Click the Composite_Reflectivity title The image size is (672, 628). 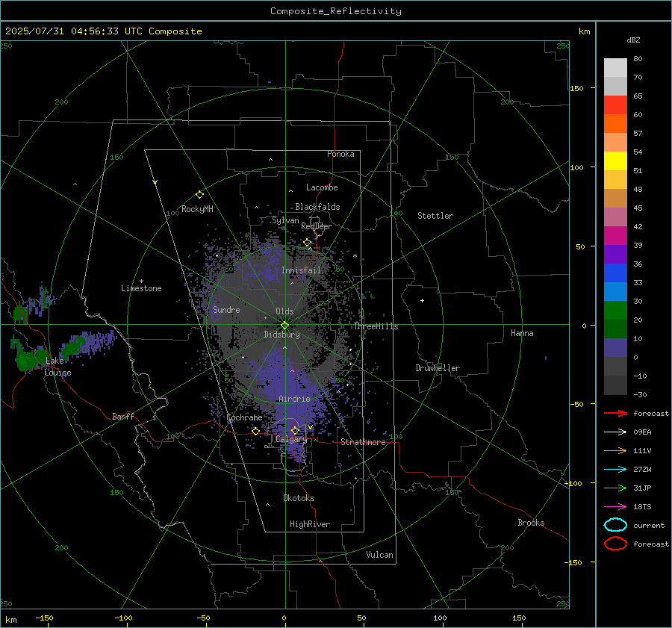[x=336, y=11]
